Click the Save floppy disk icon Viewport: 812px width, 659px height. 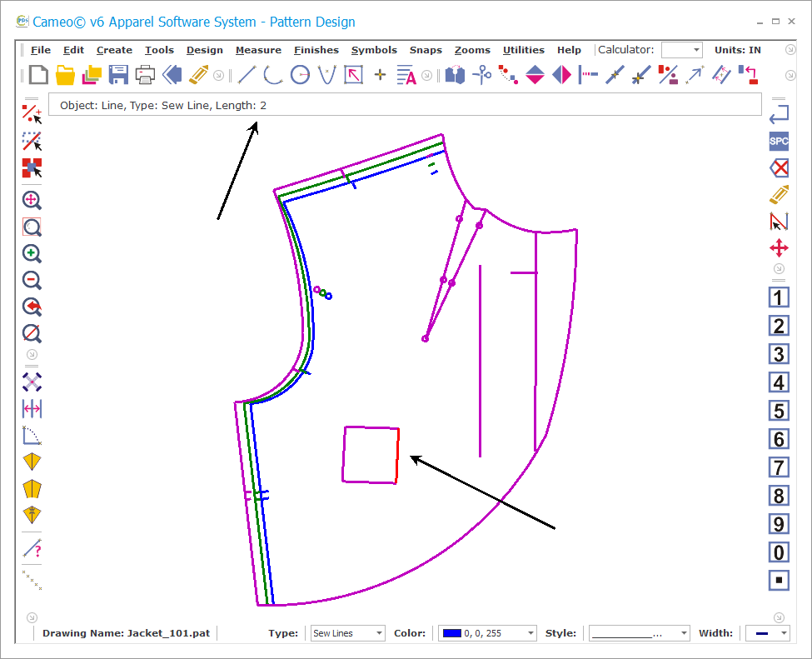tap(118, 75)
